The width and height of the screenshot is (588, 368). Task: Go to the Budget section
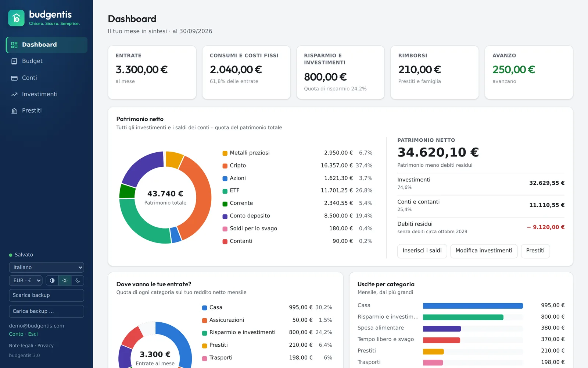(47, 61)
